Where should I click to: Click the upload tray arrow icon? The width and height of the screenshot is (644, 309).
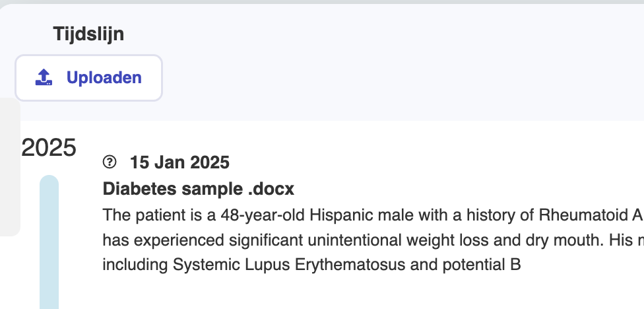(44, 78)
